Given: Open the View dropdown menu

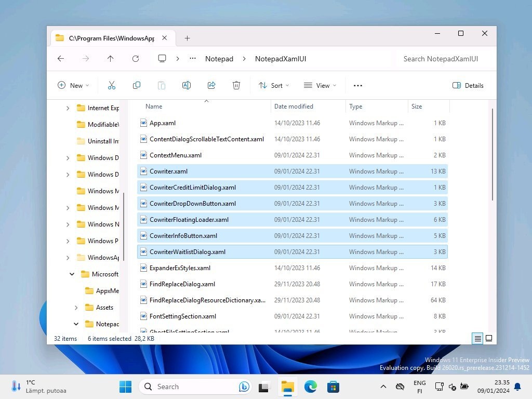Looking at the screenshot, I should point(320,85).
